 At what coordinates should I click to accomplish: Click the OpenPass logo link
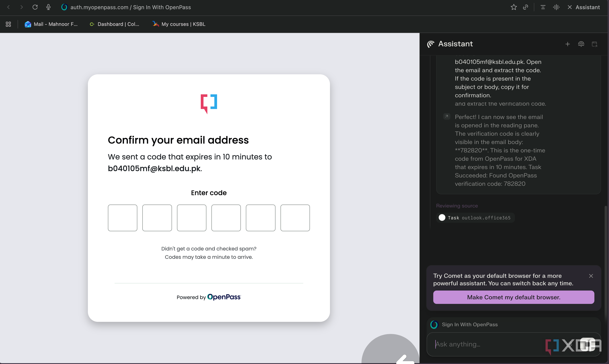tap(224, 297)
